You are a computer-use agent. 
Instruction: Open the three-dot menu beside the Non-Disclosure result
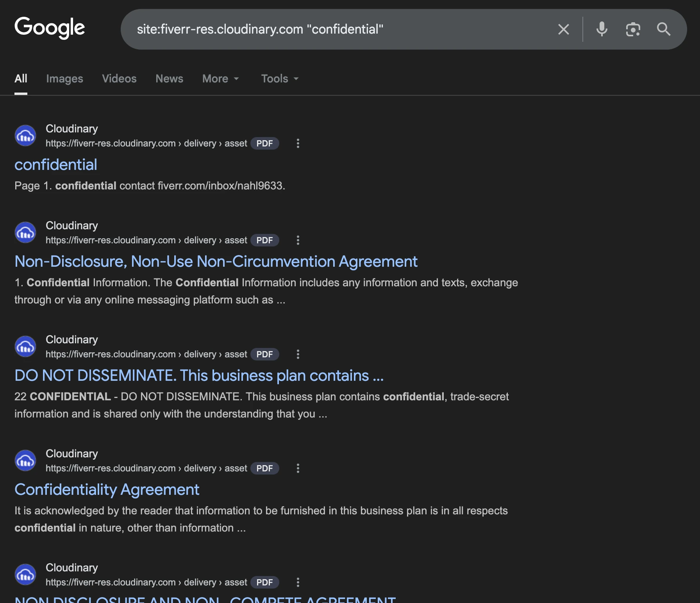(x=298, y=240)
